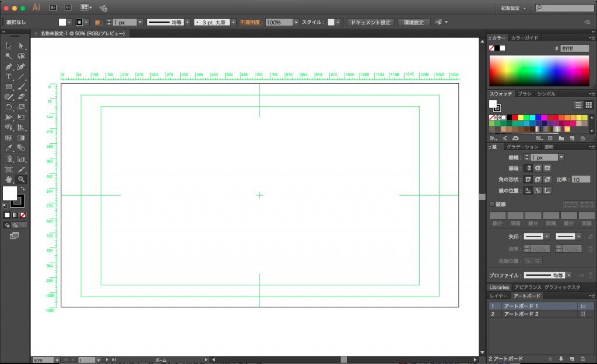Screen dimensions: 597x364
Task: Select the Artboard tool
Action: point(8,169)
